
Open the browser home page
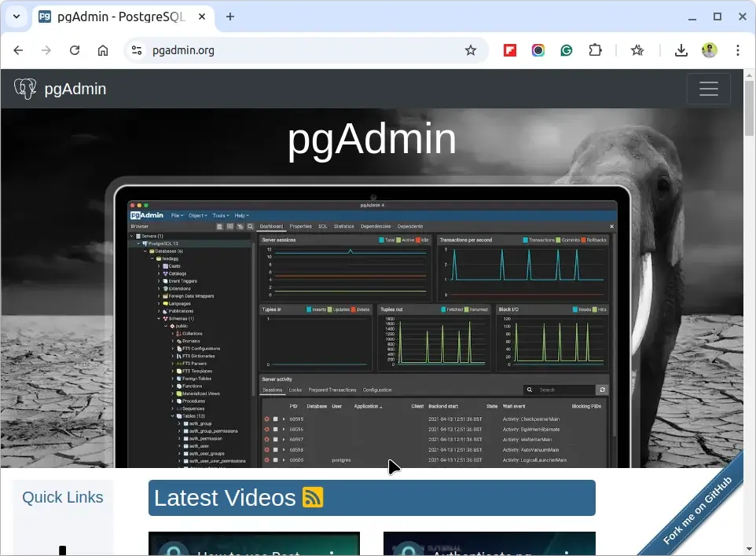pyautogui.click(x=103, y=50)
